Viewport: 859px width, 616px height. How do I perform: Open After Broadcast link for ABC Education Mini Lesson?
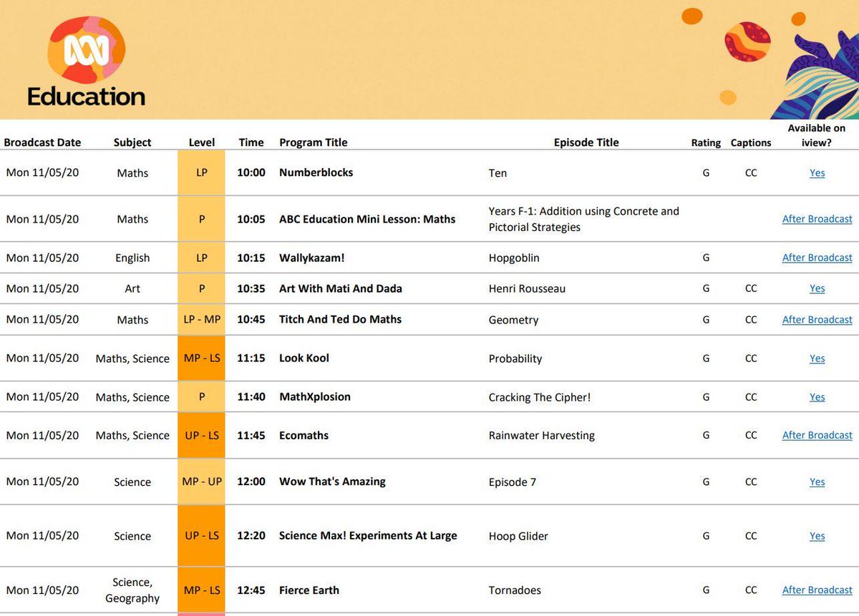817,219
